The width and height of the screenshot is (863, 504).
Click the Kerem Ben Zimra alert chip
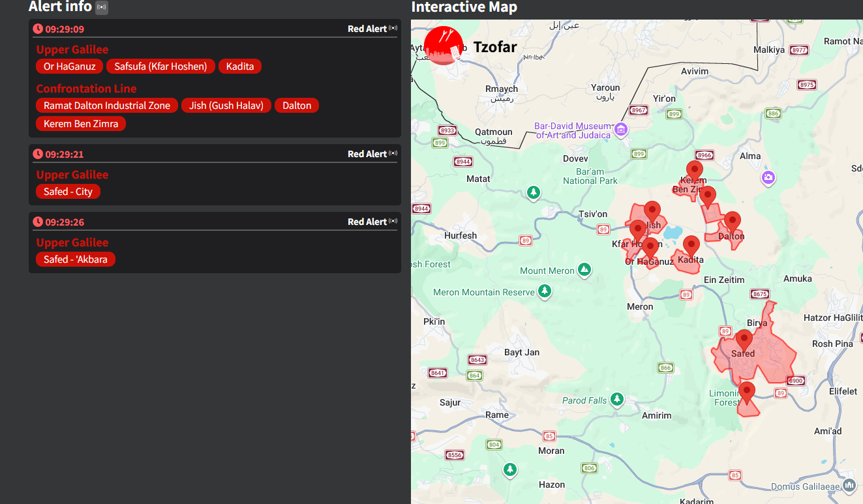(x=81, y=124)
